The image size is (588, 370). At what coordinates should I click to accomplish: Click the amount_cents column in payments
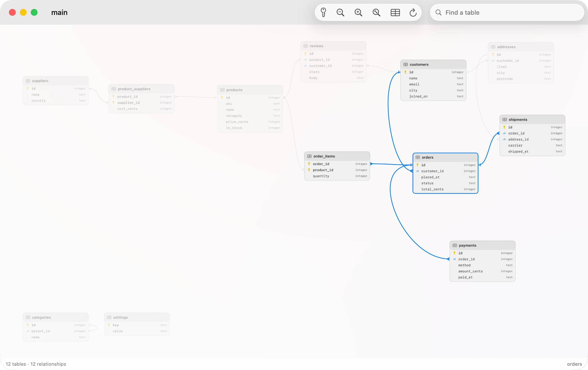pyautogui.click(x=482, y=271)
